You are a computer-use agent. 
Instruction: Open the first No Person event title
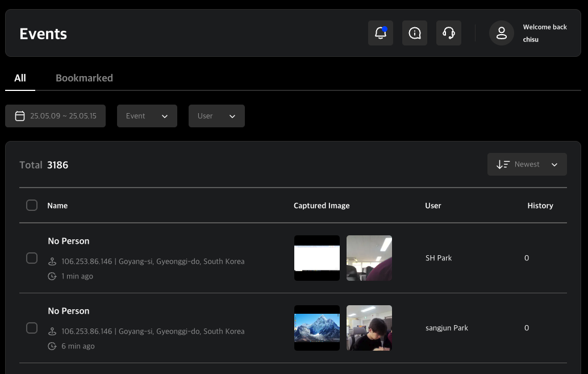click(x=69, y=241)
